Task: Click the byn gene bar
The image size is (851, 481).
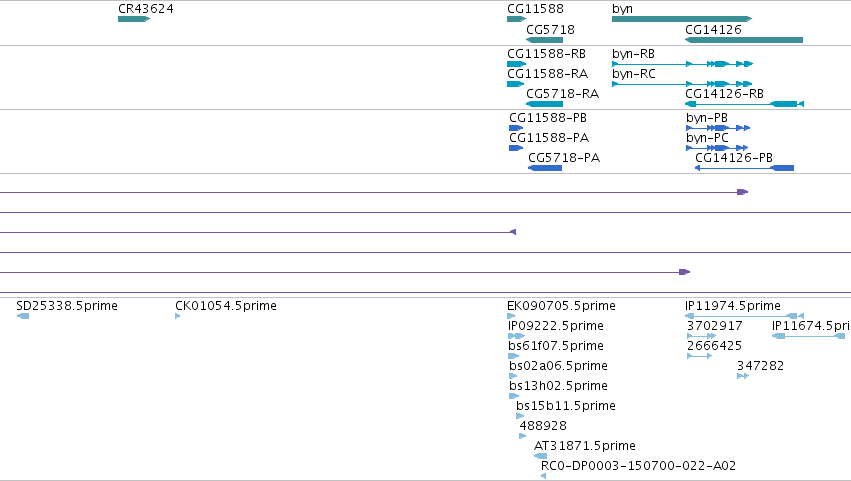Action: 682,19
